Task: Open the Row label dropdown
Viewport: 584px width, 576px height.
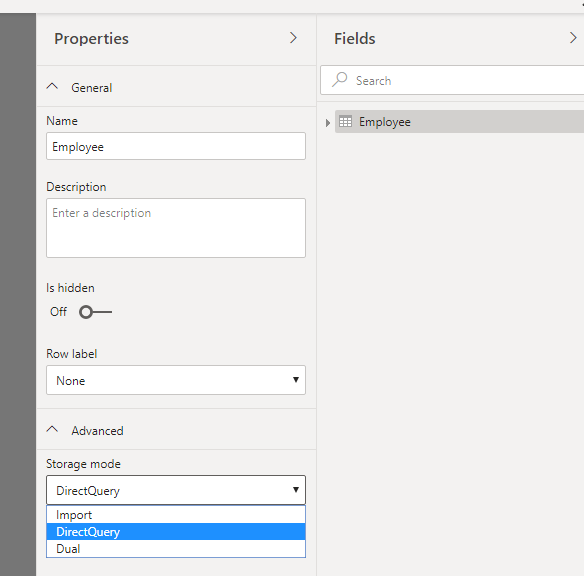Action: 176,380
